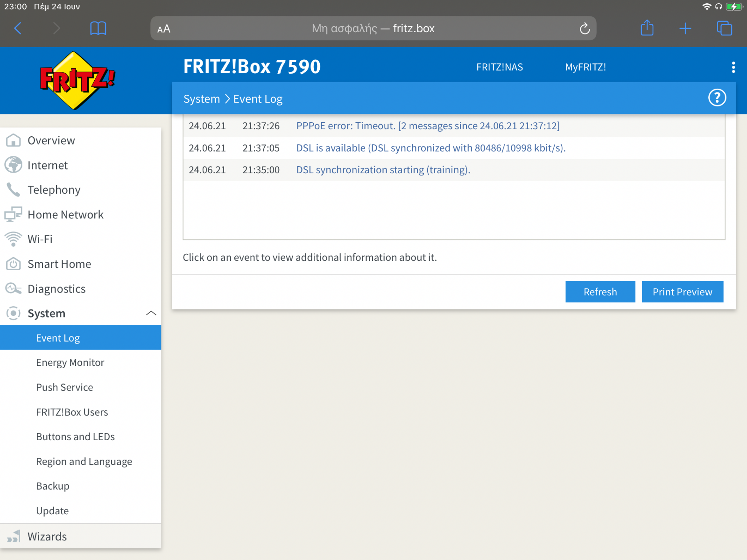The width and height of the screenshot is (747, 560).
Task: Tap the battery status icon
Action: (734, 7)
